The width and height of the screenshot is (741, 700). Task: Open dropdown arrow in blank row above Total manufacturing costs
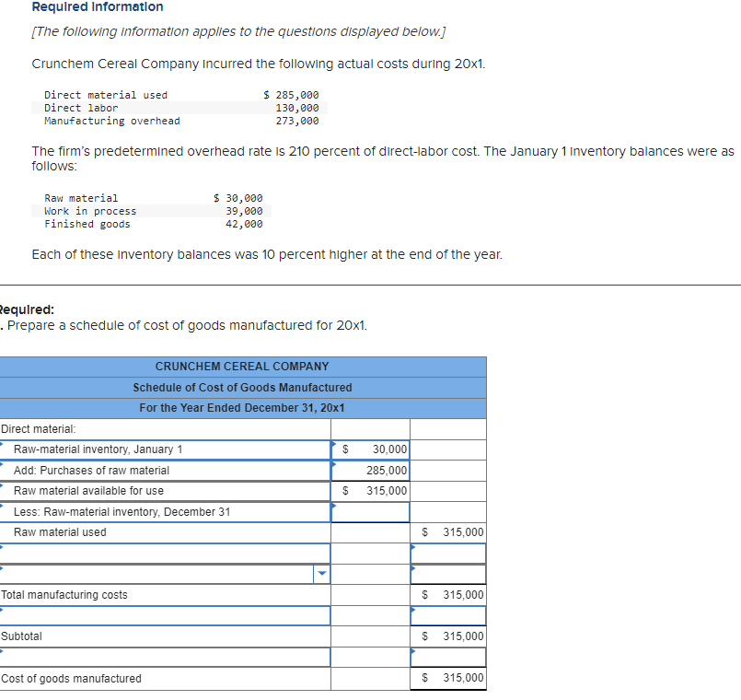pyautogui.click(x=321, y=574)
